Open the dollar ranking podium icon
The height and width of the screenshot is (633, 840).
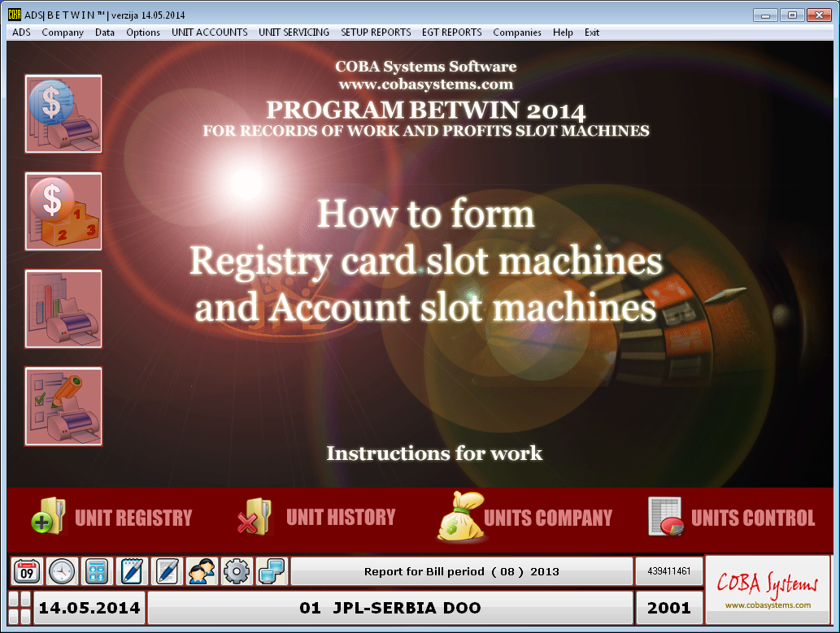pyautogui.click(x=63, y=211)
